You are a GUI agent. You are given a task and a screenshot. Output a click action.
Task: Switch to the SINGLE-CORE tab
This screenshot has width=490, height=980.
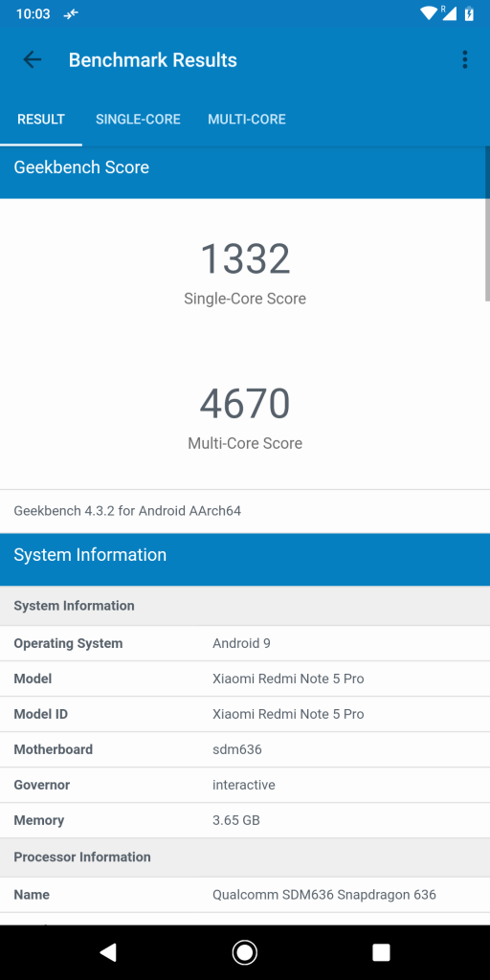click(x=138, y=120)
